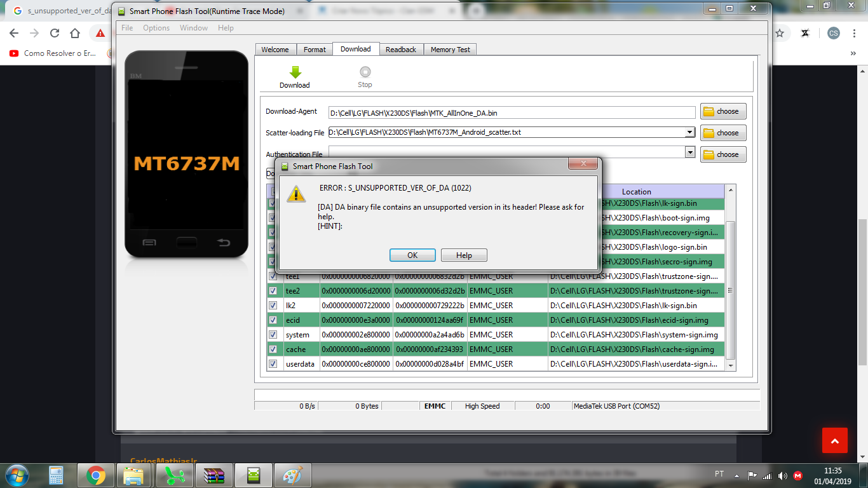Click the warning triangle icon in error dialog
The height and width of the screenshot is (488, 868).
(296, 194)
